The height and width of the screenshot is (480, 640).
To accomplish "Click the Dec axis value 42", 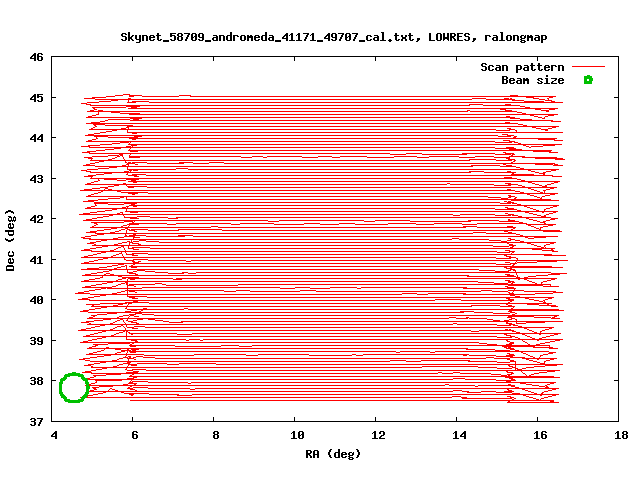I will [x=36, y=219].
